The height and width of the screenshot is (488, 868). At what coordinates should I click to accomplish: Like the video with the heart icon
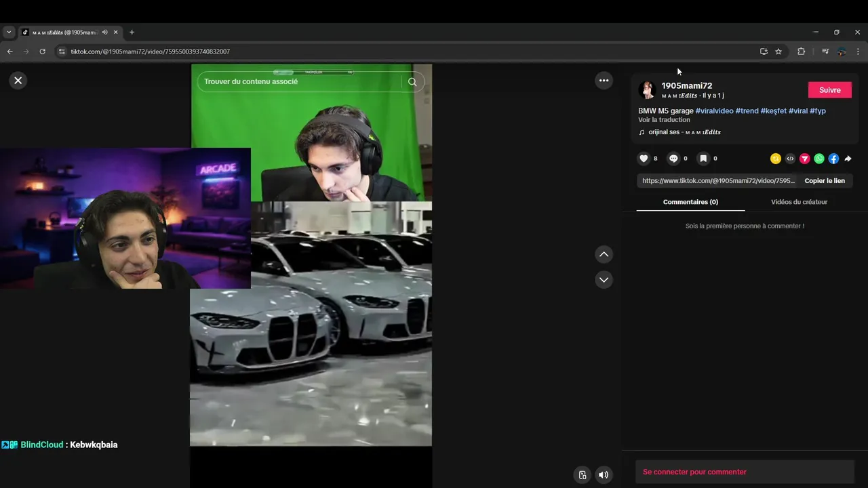click(x=644, y=159)
